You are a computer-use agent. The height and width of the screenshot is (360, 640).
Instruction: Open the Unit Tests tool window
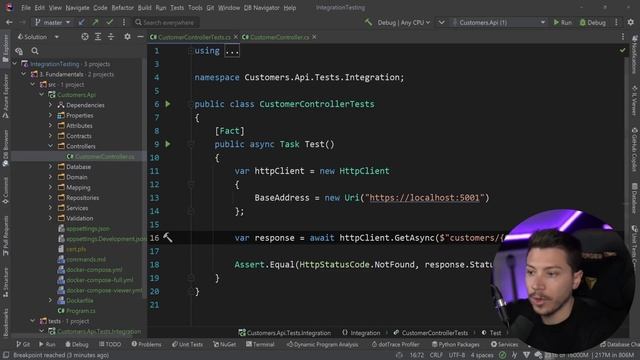pos(187,344)
